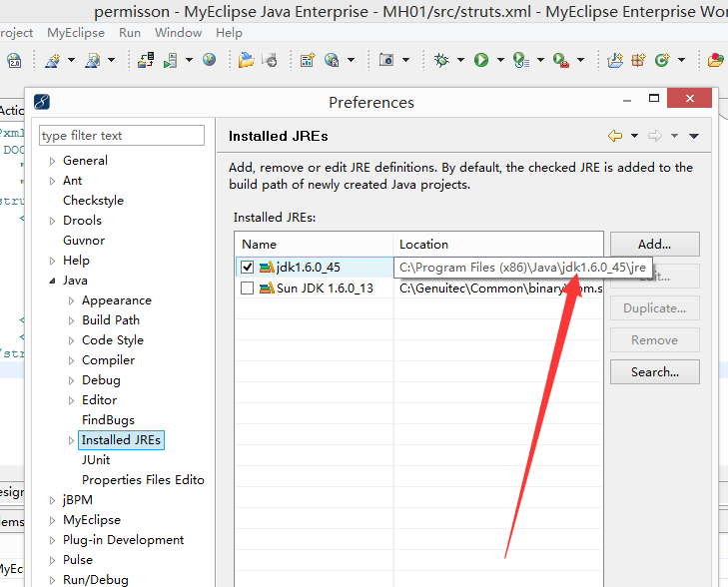Click the Add... button
Image resolution: width=728 pixels, height=587 pixels.
pos(654,244)
